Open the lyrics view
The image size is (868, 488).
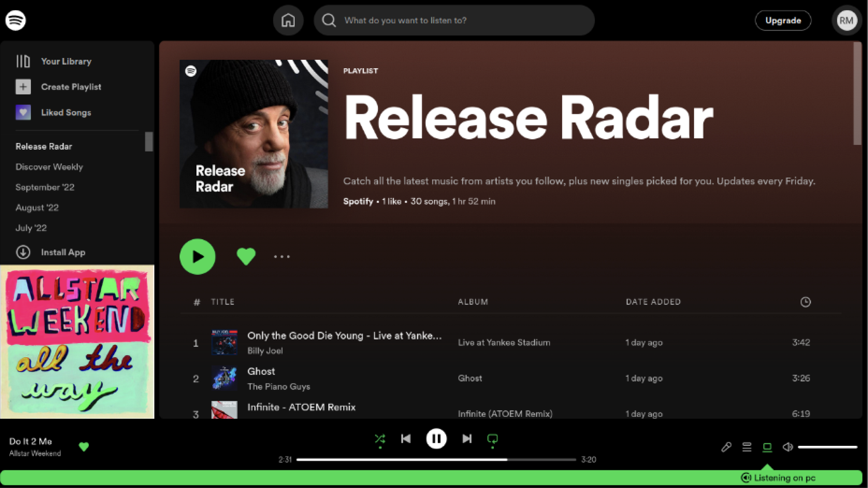(725, 447)
